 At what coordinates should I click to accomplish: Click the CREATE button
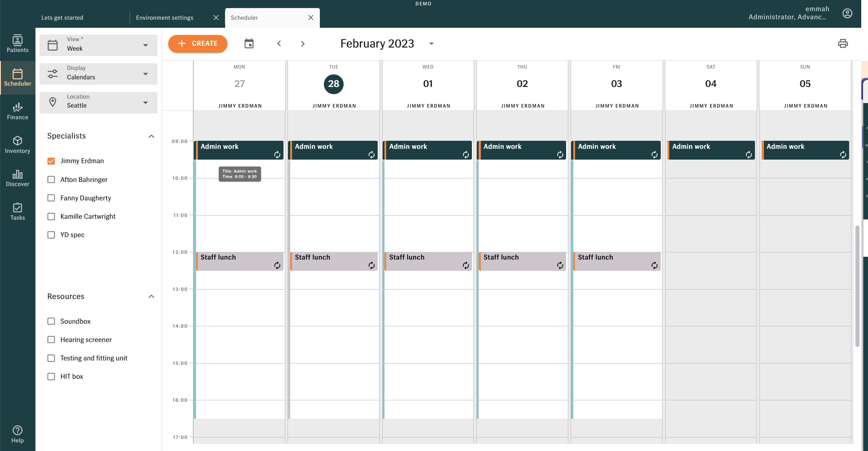pos(197,43)
